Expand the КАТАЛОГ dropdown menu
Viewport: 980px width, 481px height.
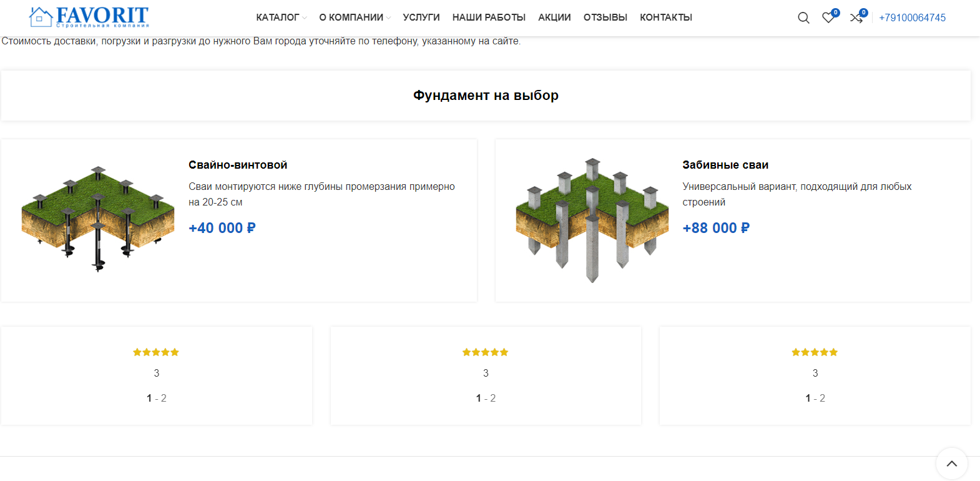[281, 17]
